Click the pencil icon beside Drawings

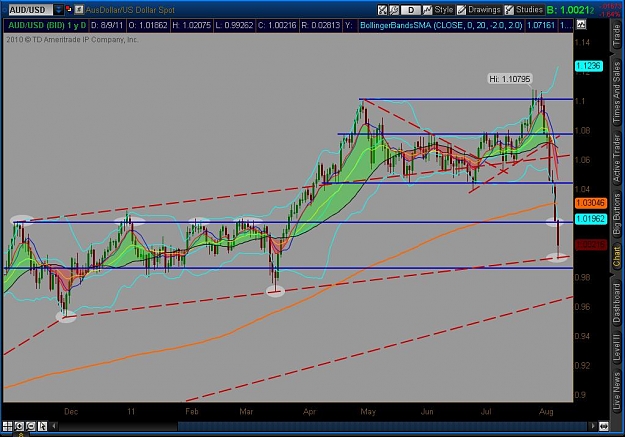(x=461, y=10)
